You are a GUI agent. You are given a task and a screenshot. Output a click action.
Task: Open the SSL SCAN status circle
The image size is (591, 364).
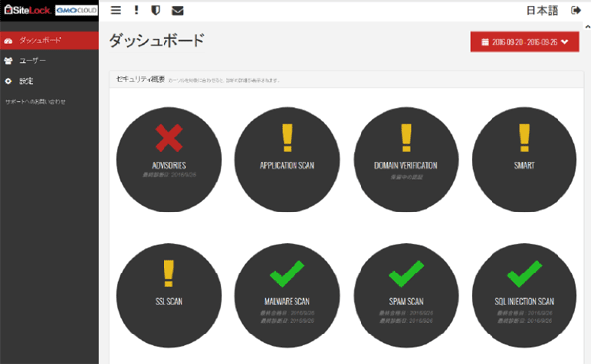tap(168, 295)
